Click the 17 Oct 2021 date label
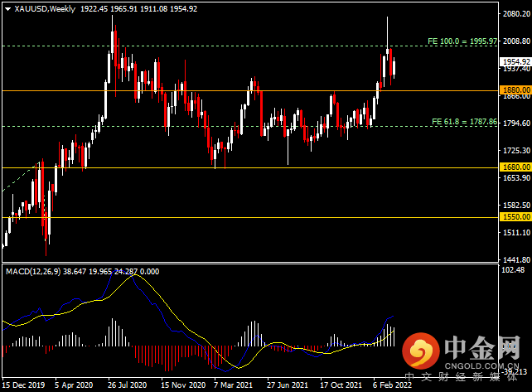The image size is (532, 392). [341, 385]
